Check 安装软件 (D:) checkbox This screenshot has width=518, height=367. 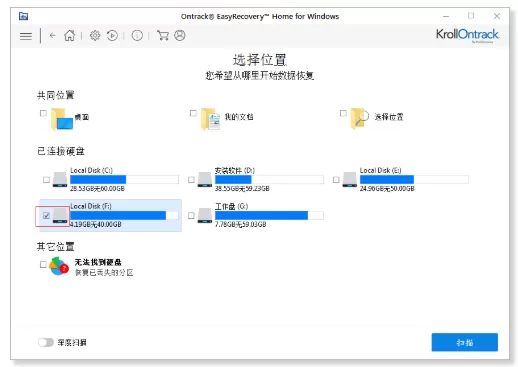click(191, 180)
